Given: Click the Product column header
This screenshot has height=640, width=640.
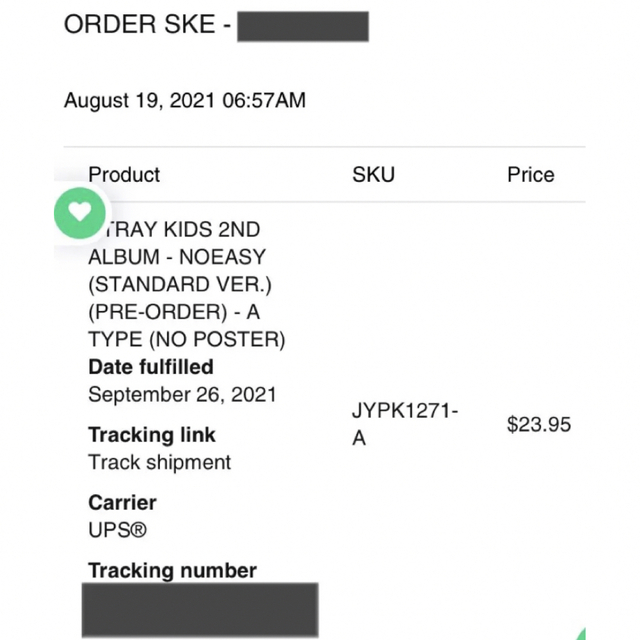Looking at the screenshot, I should pyautogui.click(x=124, y=175).
